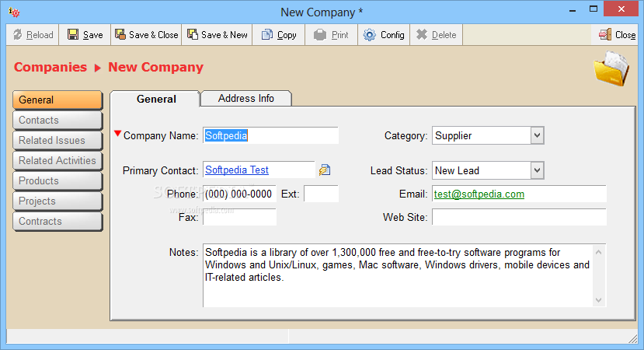Click the yellow folder icon
The image size is (644, 350).
point(611,68)
